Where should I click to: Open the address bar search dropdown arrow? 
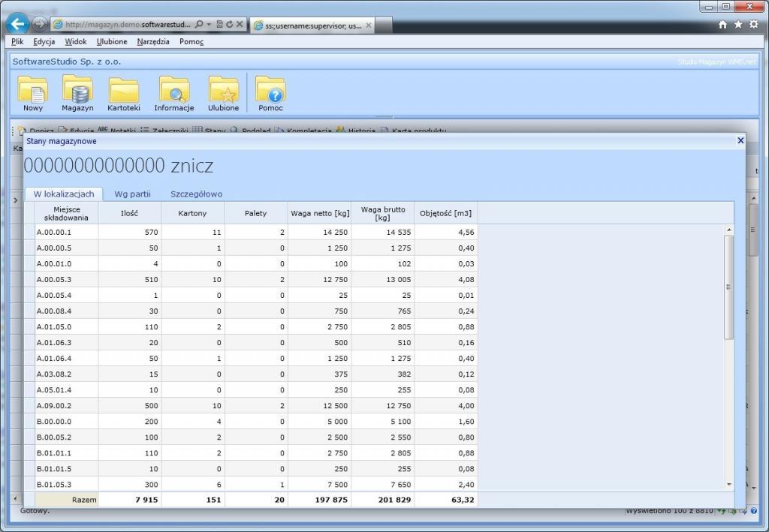pyautogui.click(x=208, y=24)
